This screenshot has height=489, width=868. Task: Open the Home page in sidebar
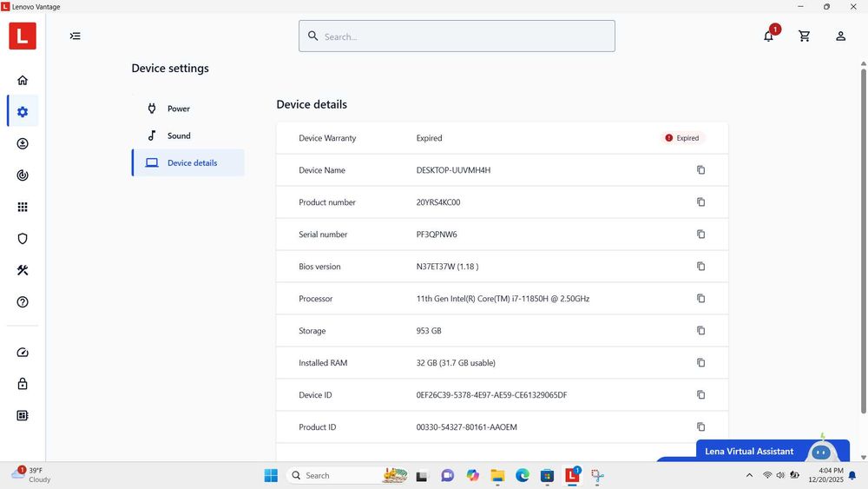pyautogui.click(x=23, y=80)
